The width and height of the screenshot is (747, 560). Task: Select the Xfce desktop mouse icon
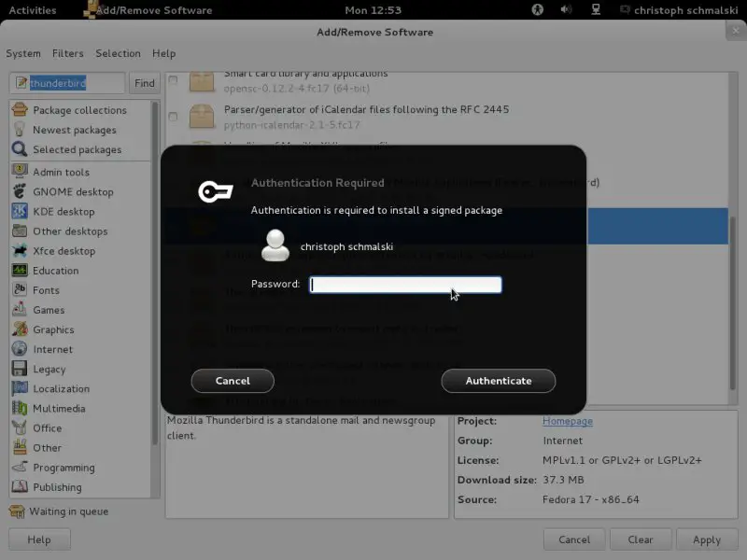pos(20,250)
